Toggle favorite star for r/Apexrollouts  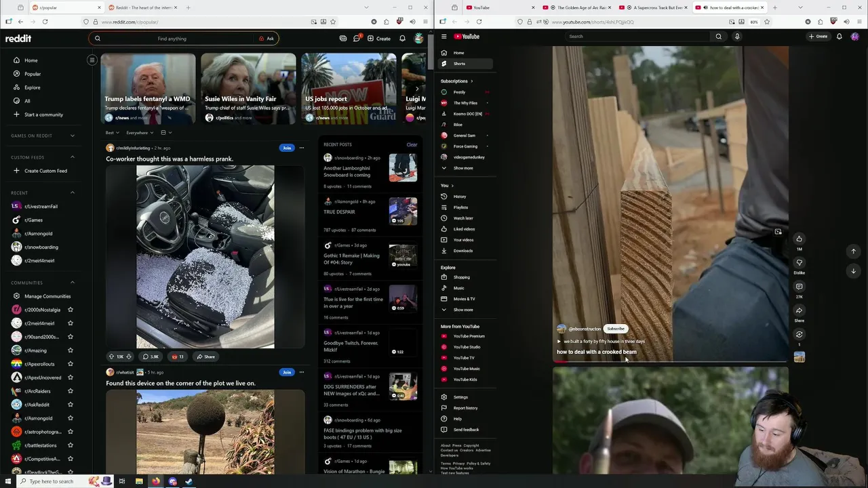coord(70,364)
